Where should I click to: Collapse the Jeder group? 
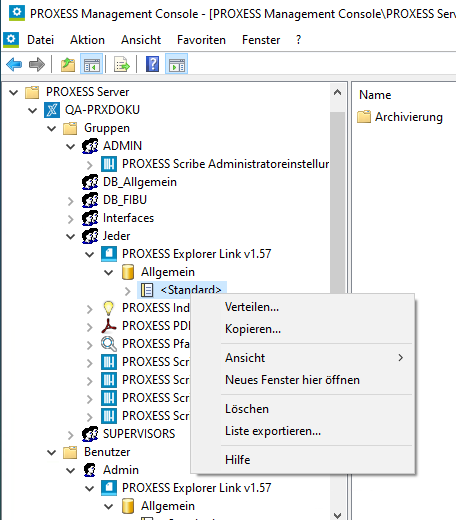tap(71, 236)
